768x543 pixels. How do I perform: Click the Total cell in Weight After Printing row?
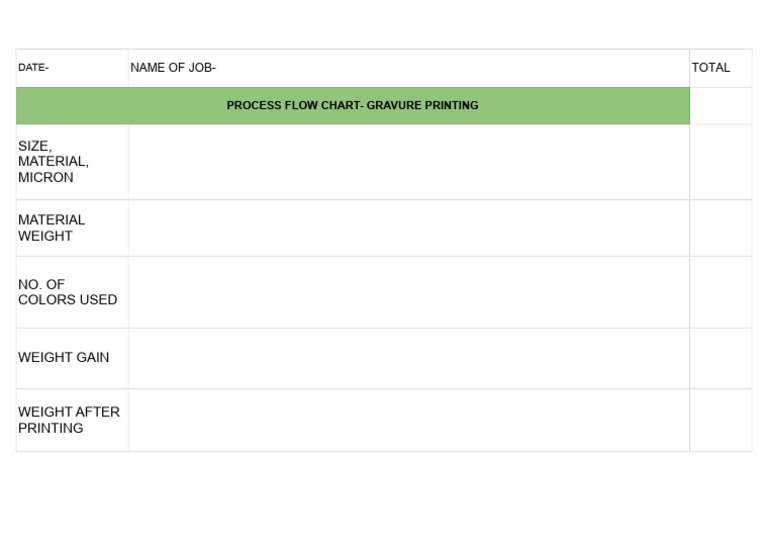point(720,420)
